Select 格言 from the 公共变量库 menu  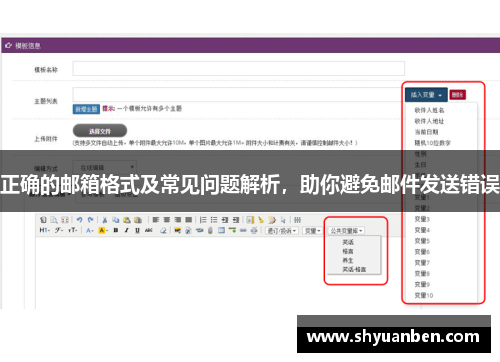coord(348,251)
